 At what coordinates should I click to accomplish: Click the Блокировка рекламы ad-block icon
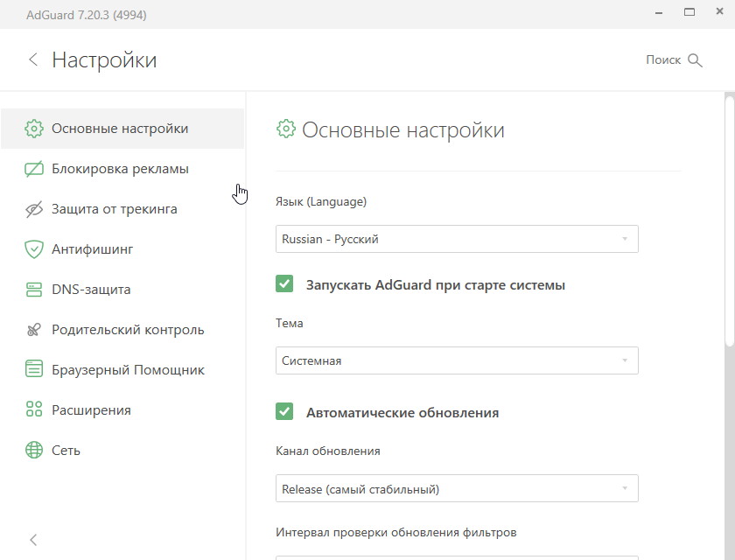[x=34, y=169]
